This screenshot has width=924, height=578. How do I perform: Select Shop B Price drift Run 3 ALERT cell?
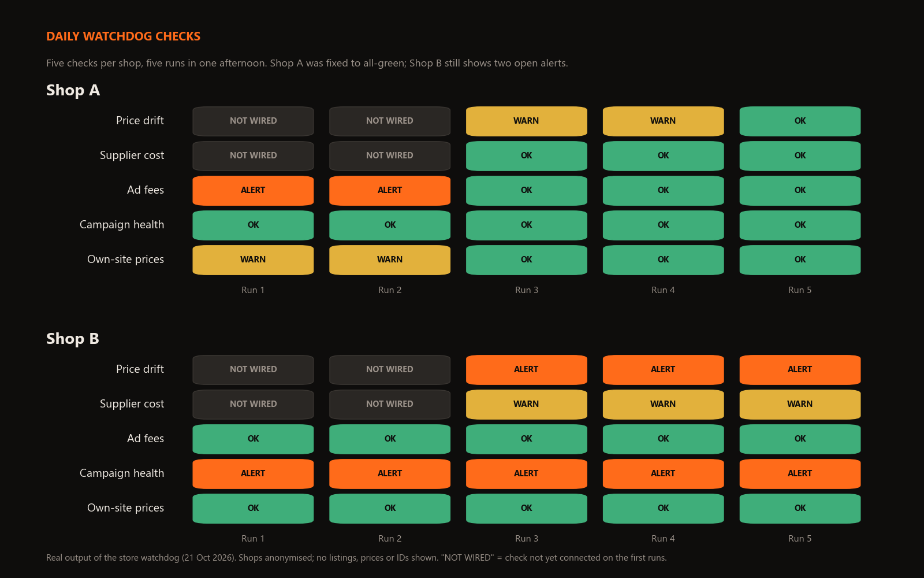[527, 370]
